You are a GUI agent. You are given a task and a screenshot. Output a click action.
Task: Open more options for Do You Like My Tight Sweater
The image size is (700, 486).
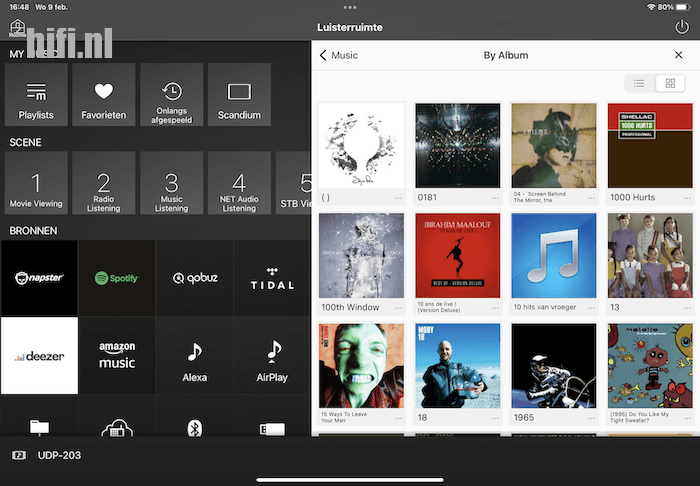(687, 418)
